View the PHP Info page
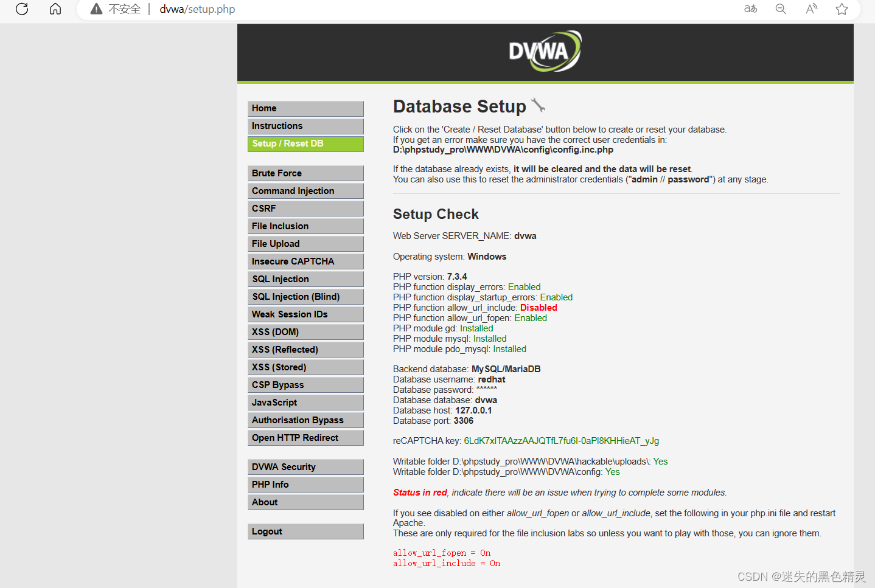Viewport: 875px width, 588px height. pyautogui.click(x=305, y=485)
